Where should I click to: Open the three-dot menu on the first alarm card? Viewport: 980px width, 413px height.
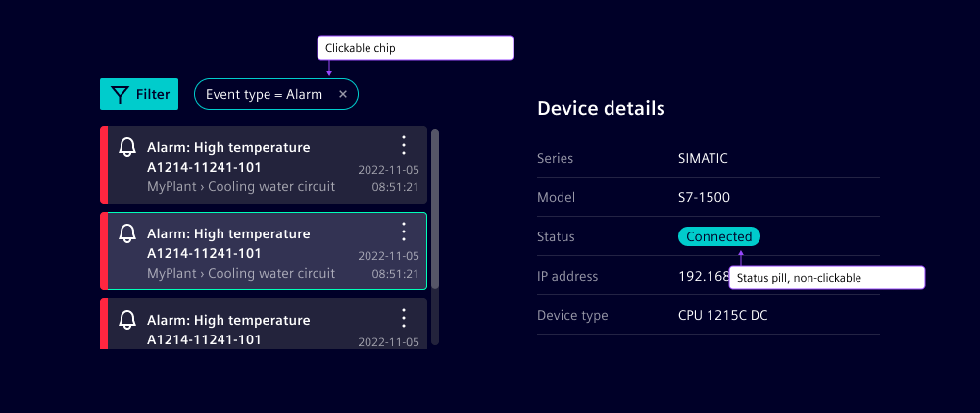coord(403,146)
